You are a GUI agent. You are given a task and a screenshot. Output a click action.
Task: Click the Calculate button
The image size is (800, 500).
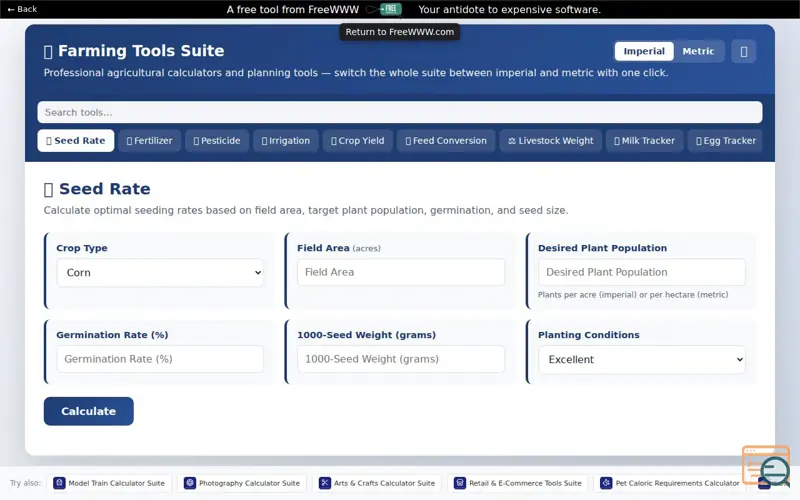89,411
